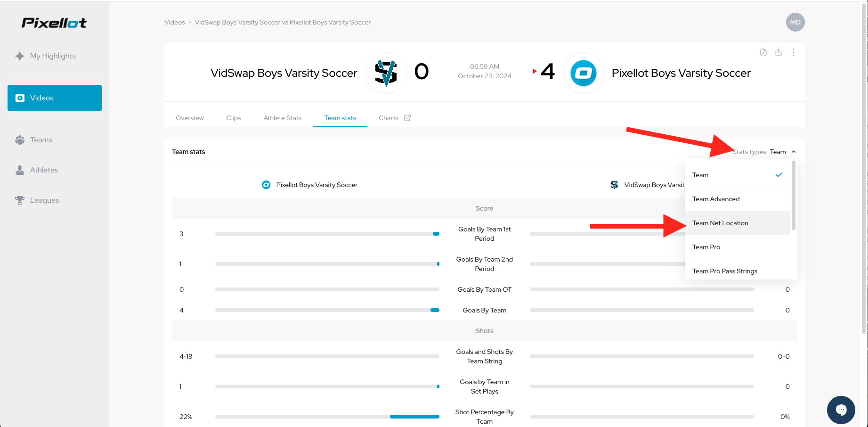
Task: Click Goals by Team in Set Plays label
Action: (485, 386)
